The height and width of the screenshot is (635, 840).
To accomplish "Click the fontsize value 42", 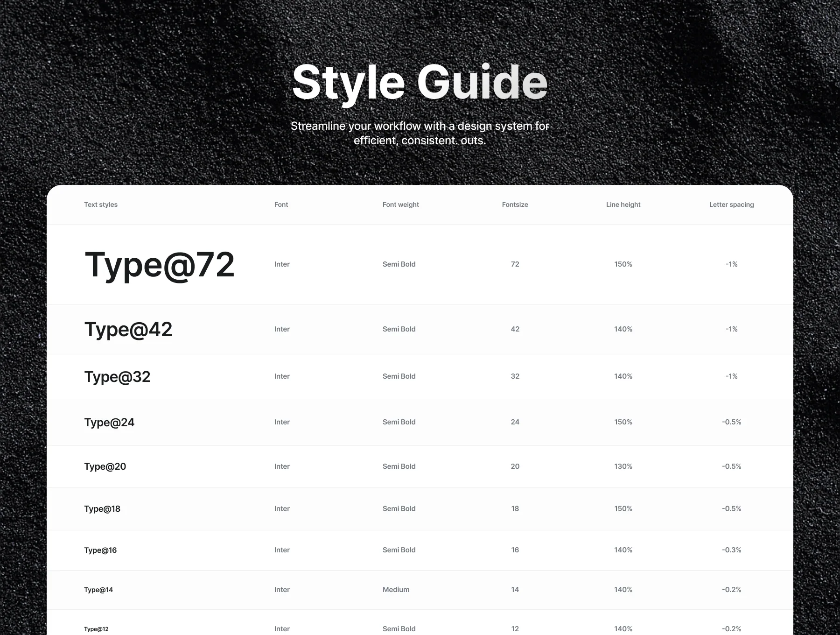I will point(515,329).
